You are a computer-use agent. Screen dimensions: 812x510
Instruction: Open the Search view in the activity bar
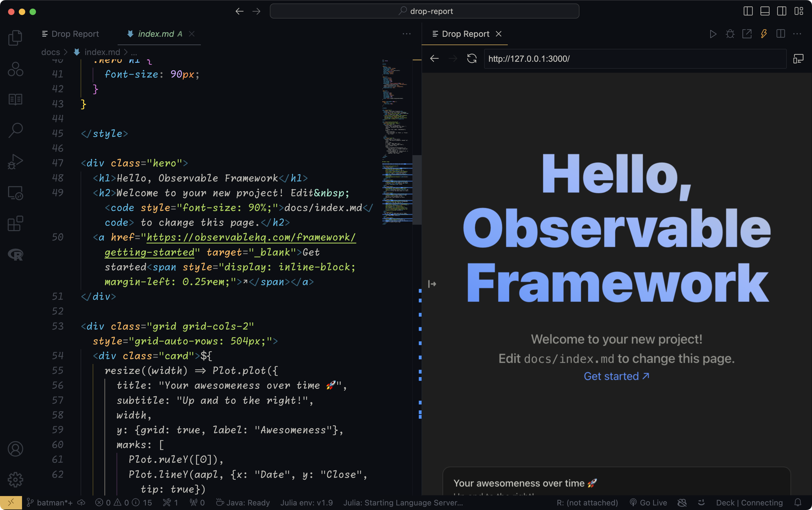(15, 130)
